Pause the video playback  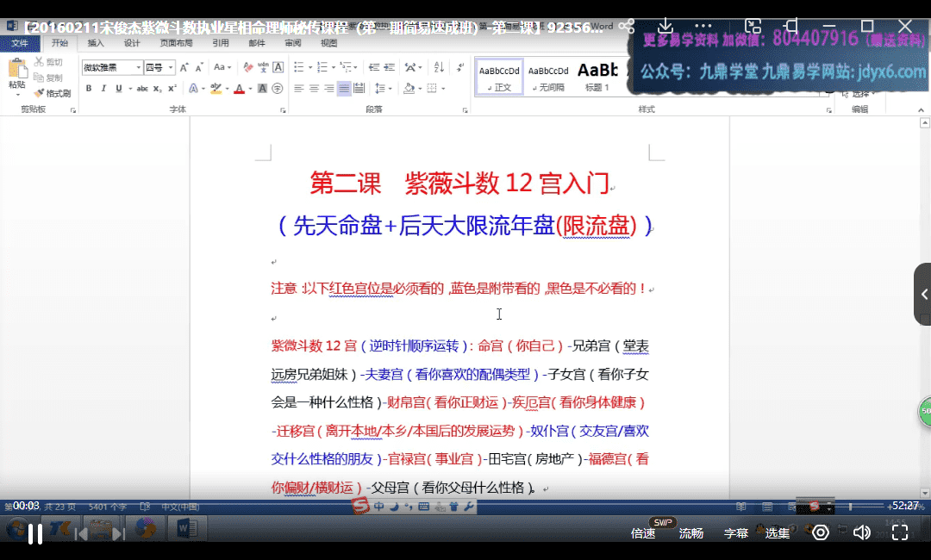click(35, 533)
